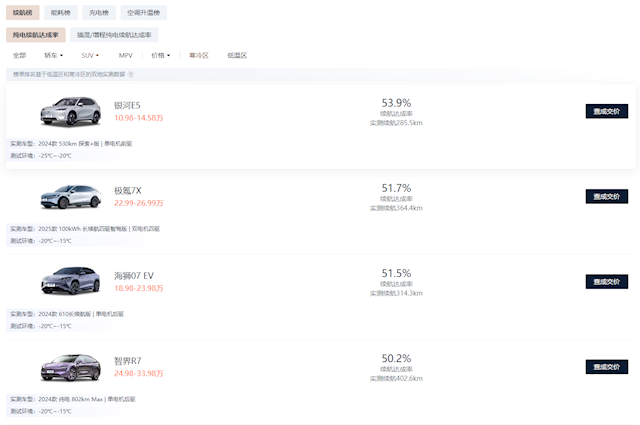The image size is (640, 425).
Task: Select the 插混/增程纯电续航达成率 sub-tab
Action: pos(114,35)
